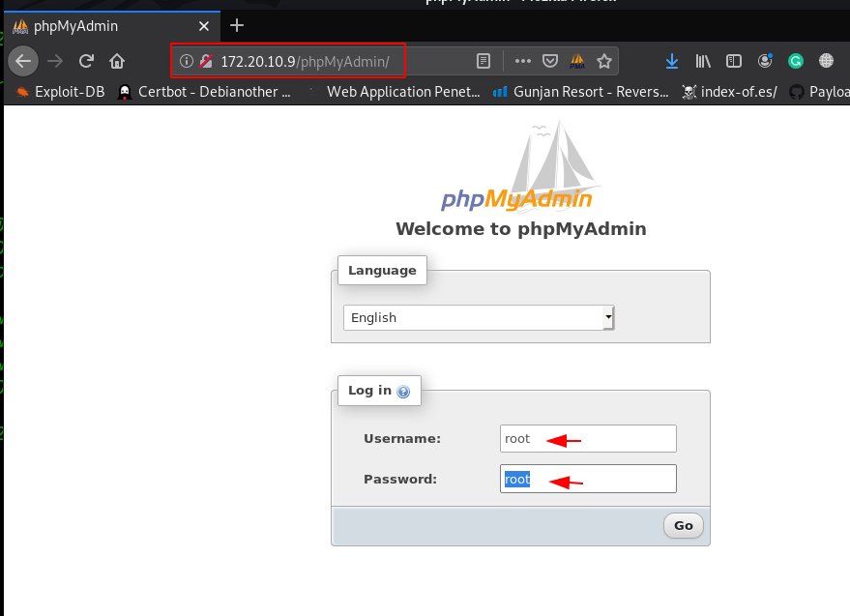Open the library bookshelf icon
Image resolution: width=850 pixels, height=616 pixels.
click(703, 61)
